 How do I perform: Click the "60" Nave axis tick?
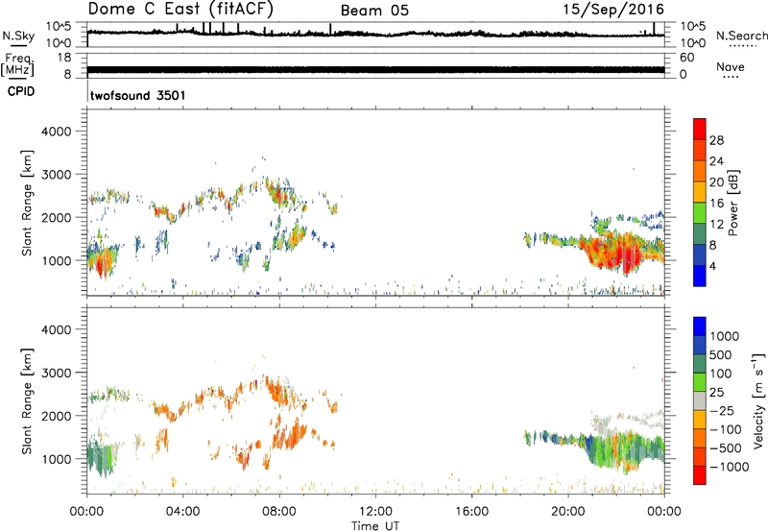click(686, 58)
